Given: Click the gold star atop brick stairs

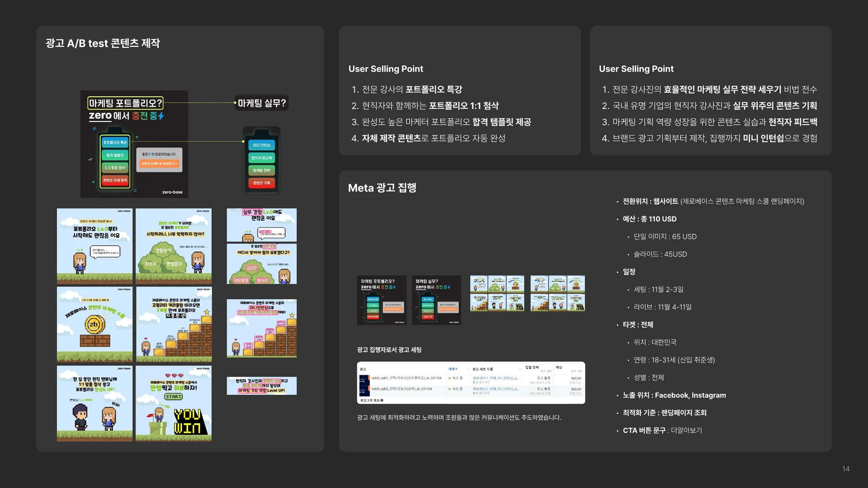Looking at the screenshot, I should click(207, 312).
